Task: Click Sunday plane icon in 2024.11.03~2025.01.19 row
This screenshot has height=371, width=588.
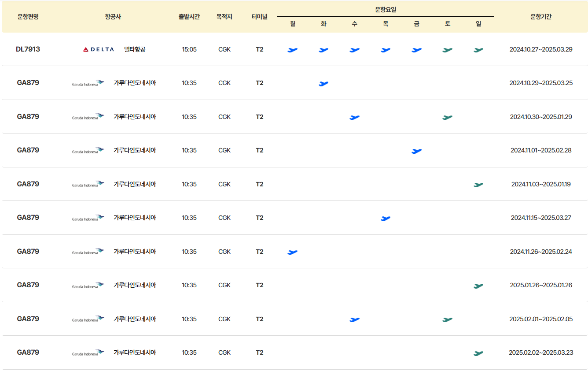Action: (478, 185)
